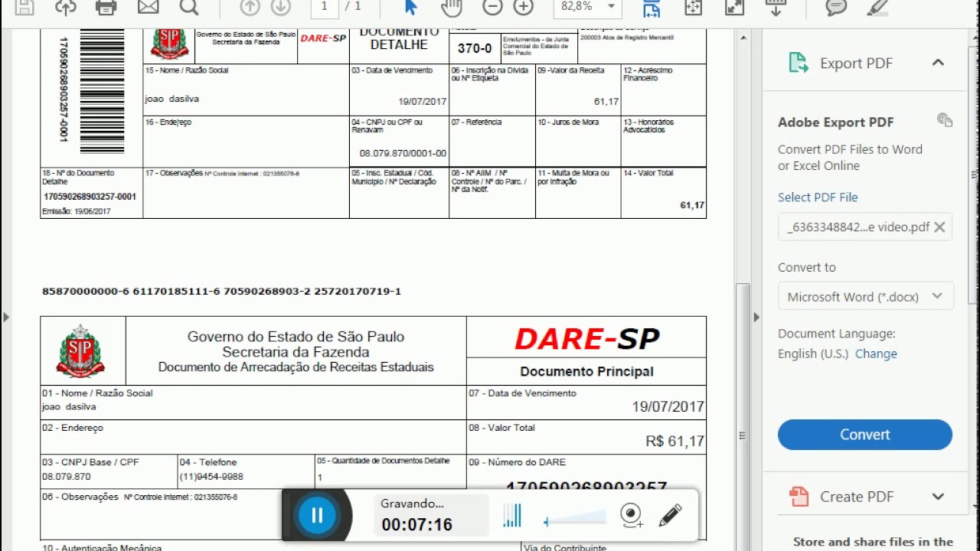This screenshot has height=551, width=980.
Task: Click the copy icon beside Adobe Export PDF
Action: (945, 120)
